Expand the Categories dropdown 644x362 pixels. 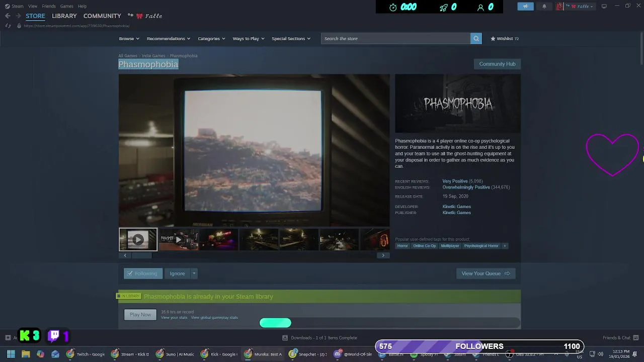[211, 39]
